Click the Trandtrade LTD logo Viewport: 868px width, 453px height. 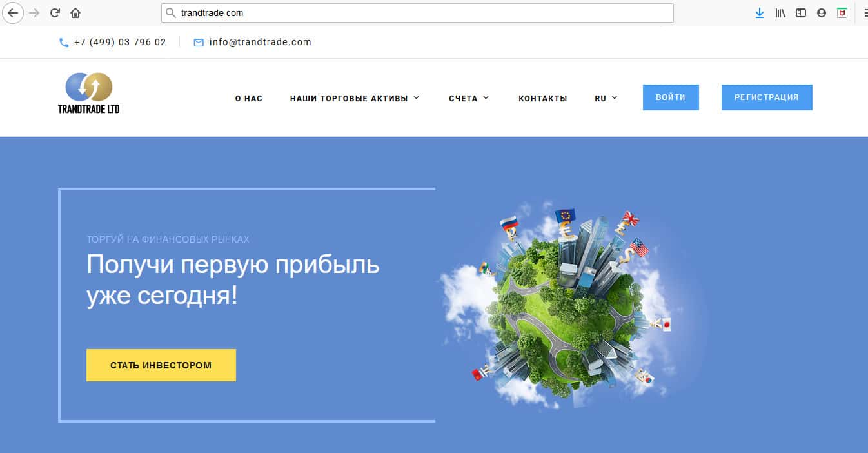tap(89, 93)
